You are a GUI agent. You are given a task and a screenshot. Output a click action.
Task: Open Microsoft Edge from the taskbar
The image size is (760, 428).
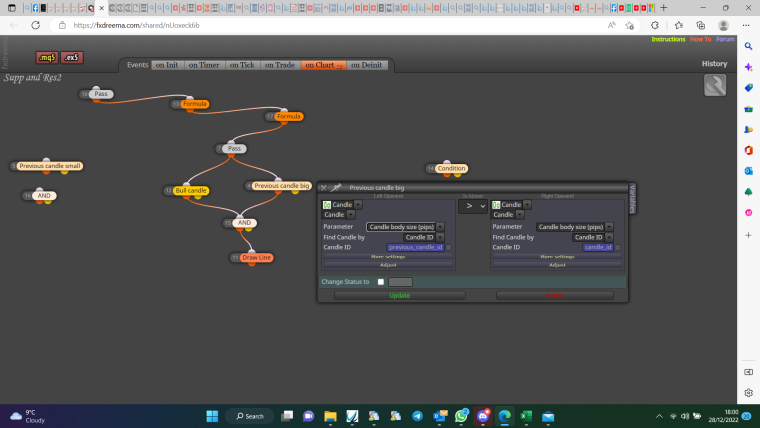click(x=505, y=416)
